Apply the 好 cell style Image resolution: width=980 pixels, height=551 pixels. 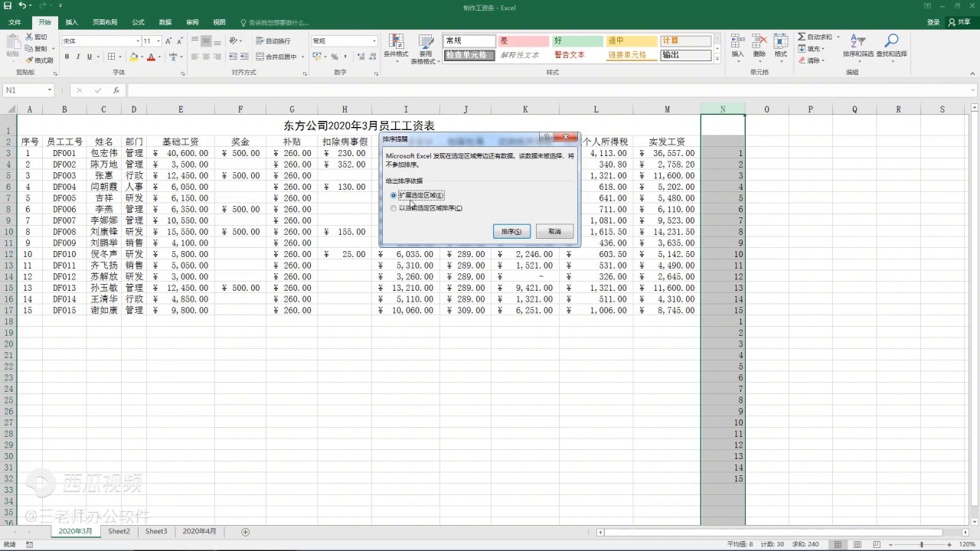point(577,41)
